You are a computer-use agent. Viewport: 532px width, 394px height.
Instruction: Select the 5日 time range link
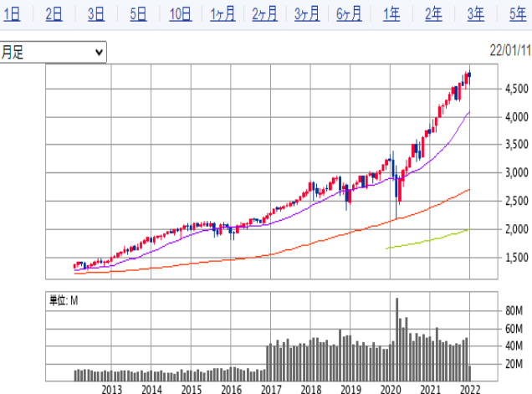click(138, 14)
